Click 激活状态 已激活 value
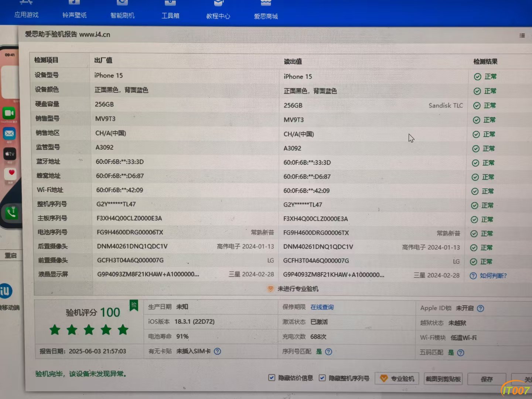The width and height of the screenshot is (532, 399). click(319, 322)
